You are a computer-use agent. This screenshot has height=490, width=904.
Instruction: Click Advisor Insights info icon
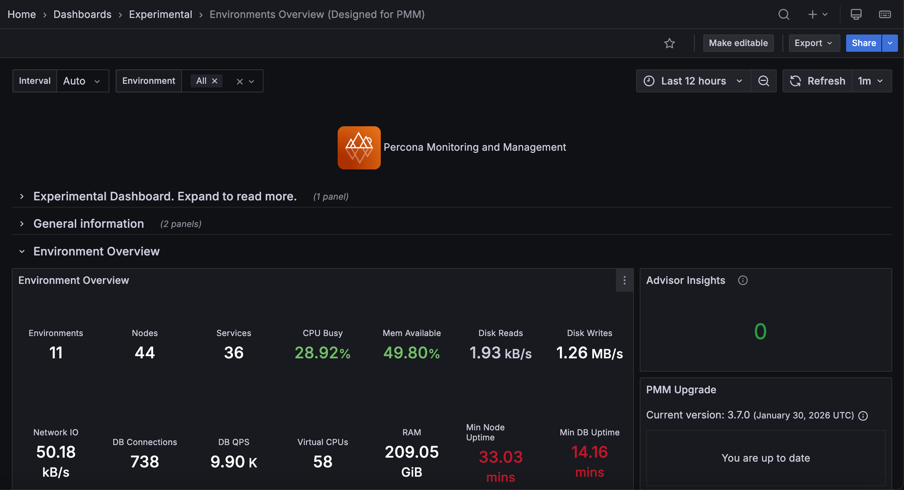click(743, 281)
